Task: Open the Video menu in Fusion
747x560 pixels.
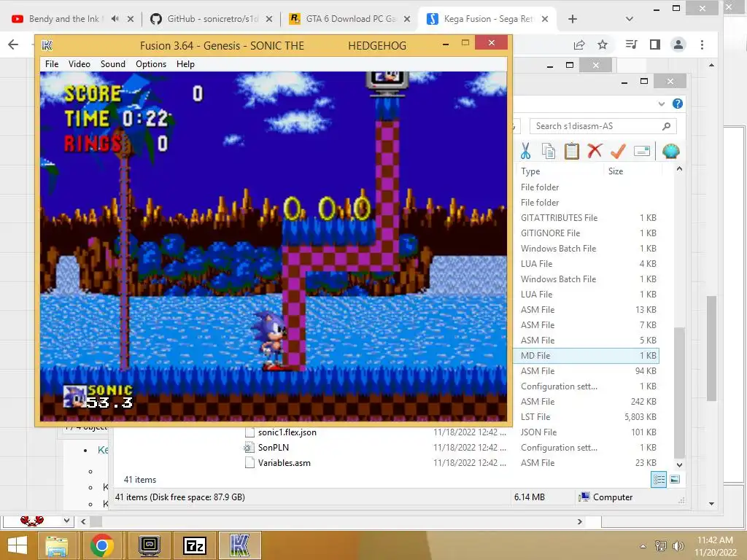Action: [79, 64]
